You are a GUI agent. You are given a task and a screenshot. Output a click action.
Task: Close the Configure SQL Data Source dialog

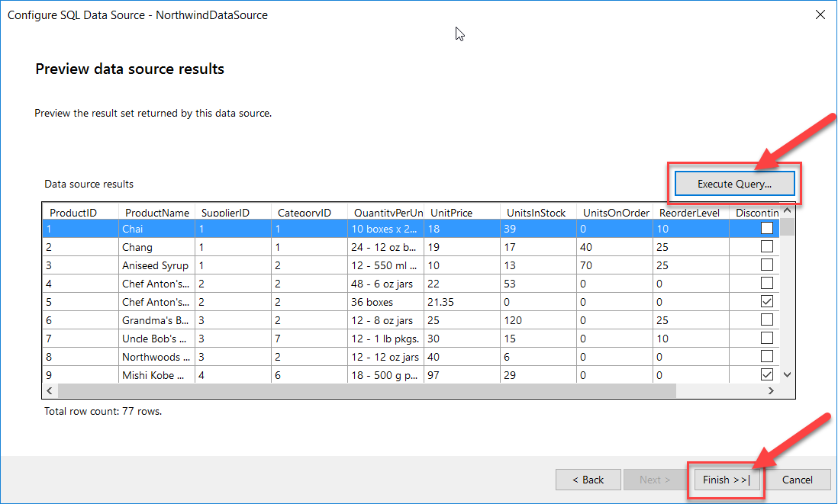pyautogui.click(x=820, y=14)
